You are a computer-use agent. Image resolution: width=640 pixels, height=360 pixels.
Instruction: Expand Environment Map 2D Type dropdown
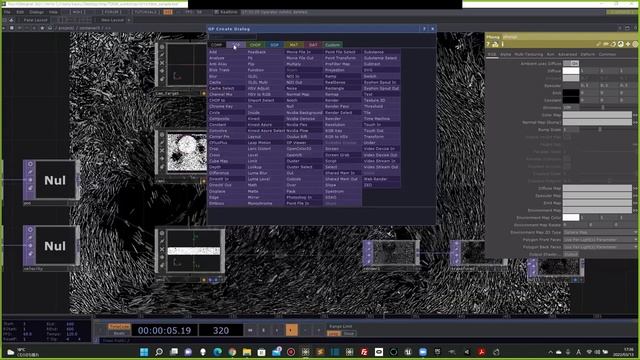[600, 232]
